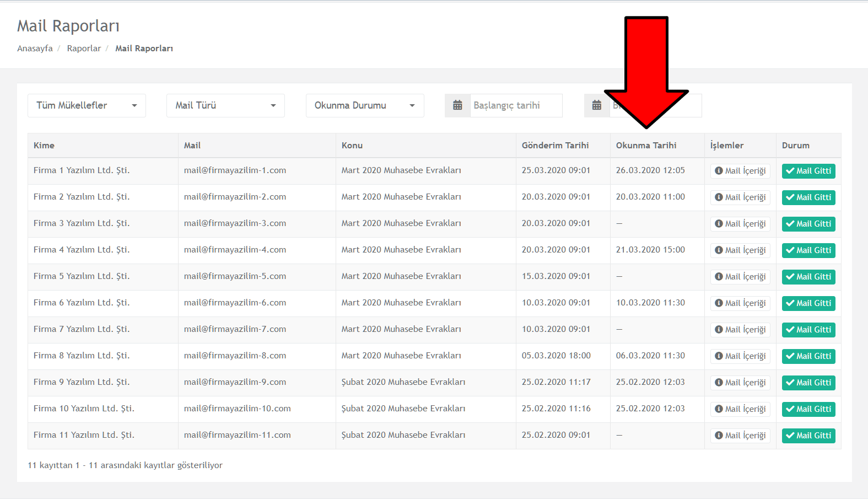Expand the Mail Türü dropdown

click(225, 105)
